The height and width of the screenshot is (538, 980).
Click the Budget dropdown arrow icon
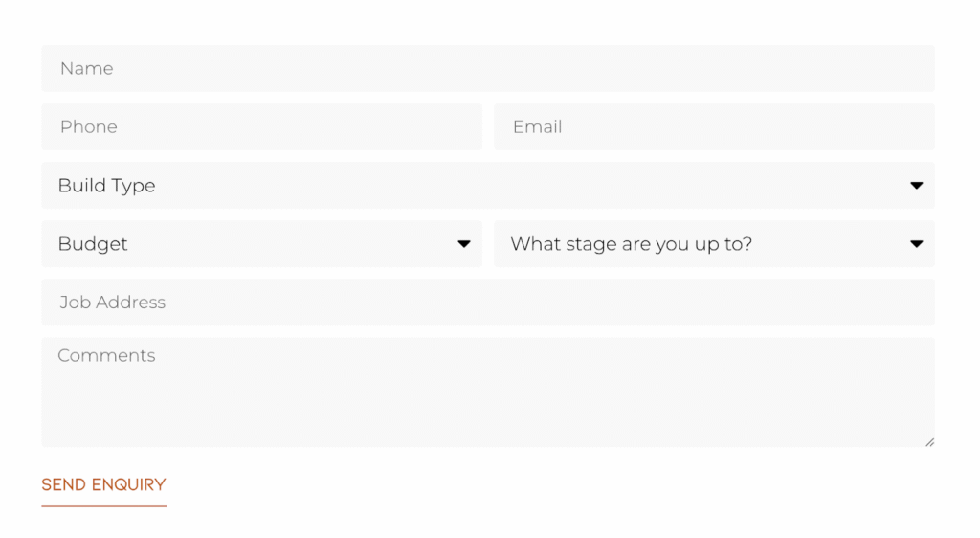[464, 244]
